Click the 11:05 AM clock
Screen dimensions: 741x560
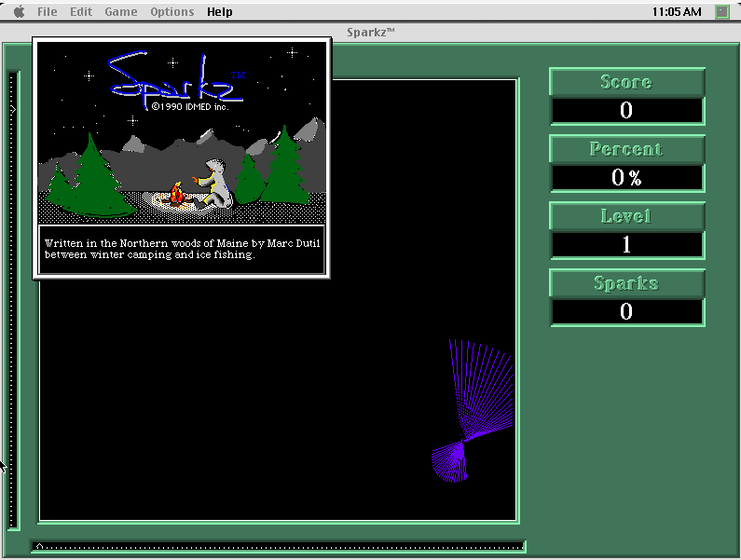tap(677, 12)
